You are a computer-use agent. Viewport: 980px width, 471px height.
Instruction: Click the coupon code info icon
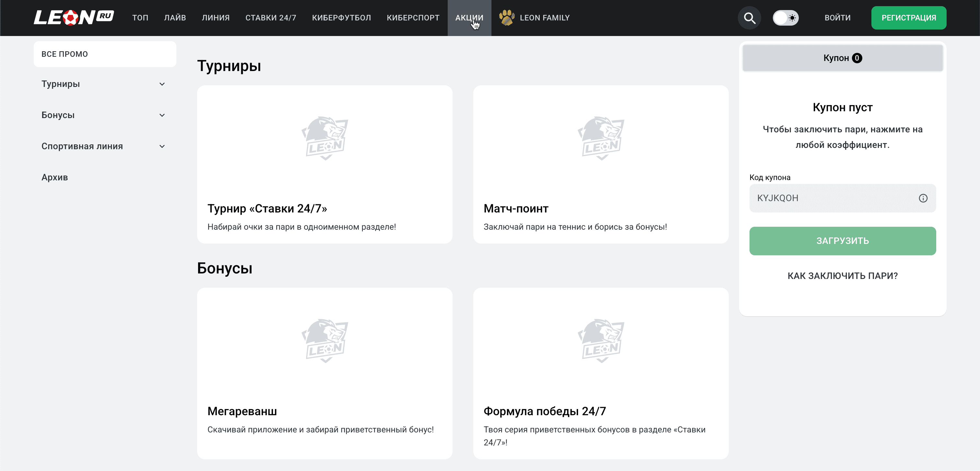coord(923,198)
